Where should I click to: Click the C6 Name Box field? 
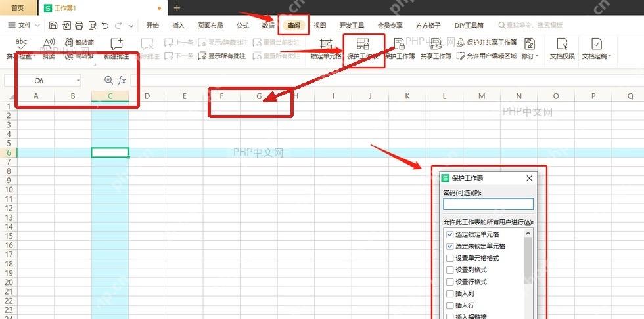coord(39,81)
